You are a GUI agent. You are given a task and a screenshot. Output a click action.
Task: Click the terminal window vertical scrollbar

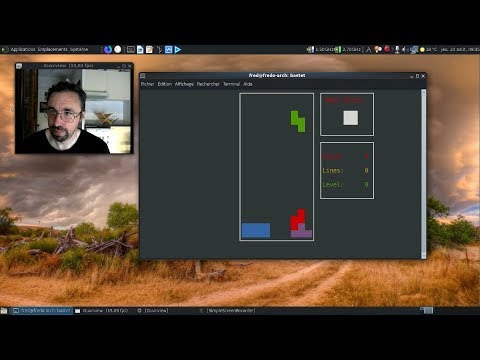pos(423,173)
